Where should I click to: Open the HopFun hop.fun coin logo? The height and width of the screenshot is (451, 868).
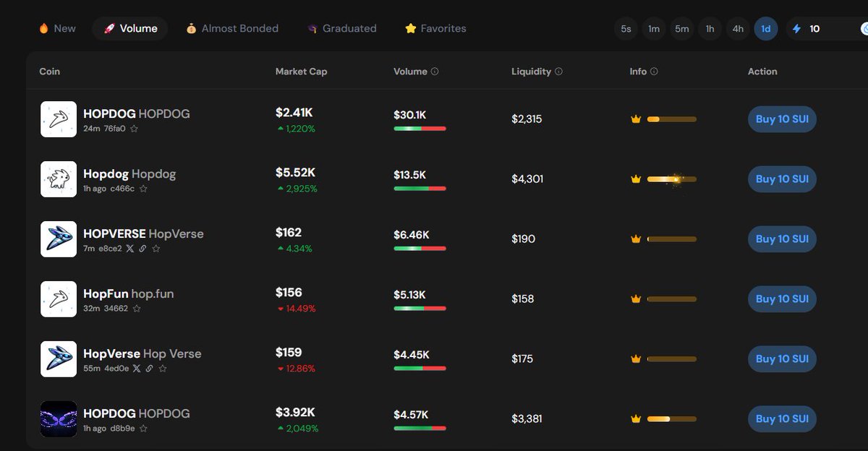tap(59, 299)
